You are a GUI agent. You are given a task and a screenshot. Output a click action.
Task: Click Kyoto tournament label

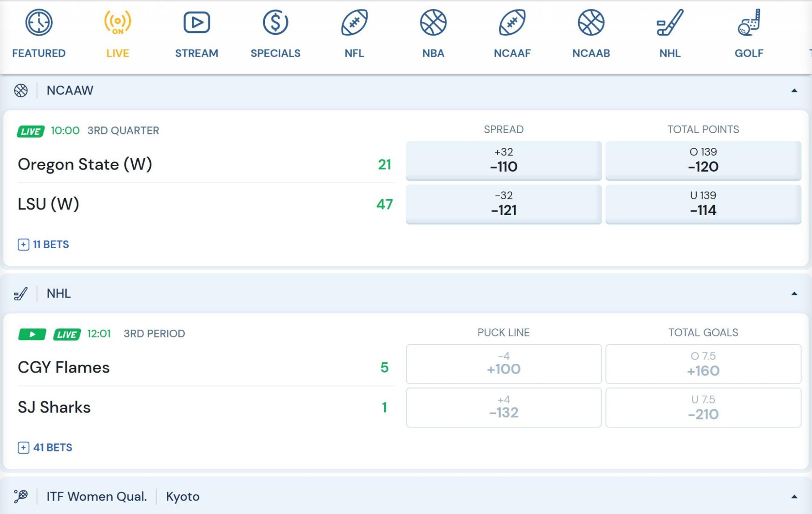click(183, 497)
